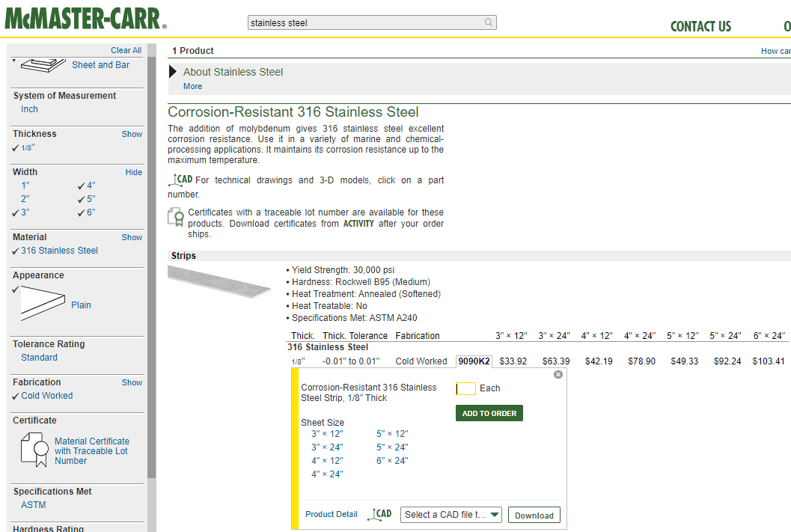
Task: Click More under About Stainless Steel
Action: pyautogui.click(x=193, y=86)
